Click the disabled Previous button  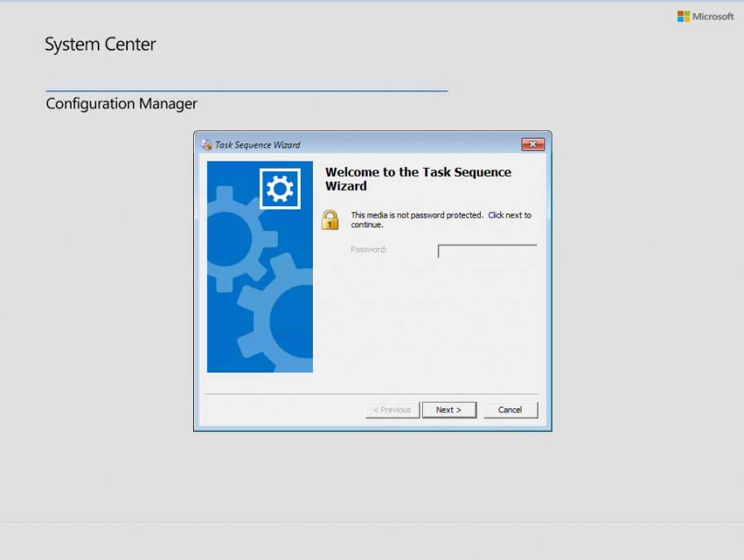point(392,409)
